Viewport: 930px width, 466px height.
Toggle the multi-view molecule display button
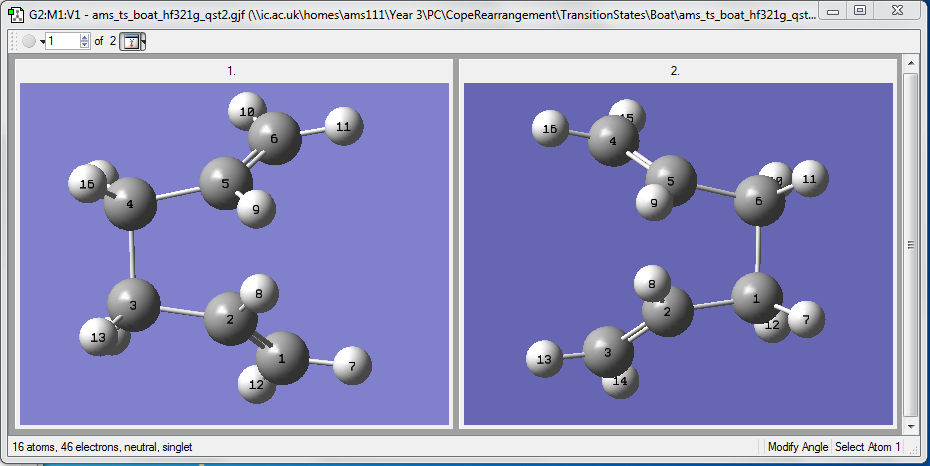131,41
